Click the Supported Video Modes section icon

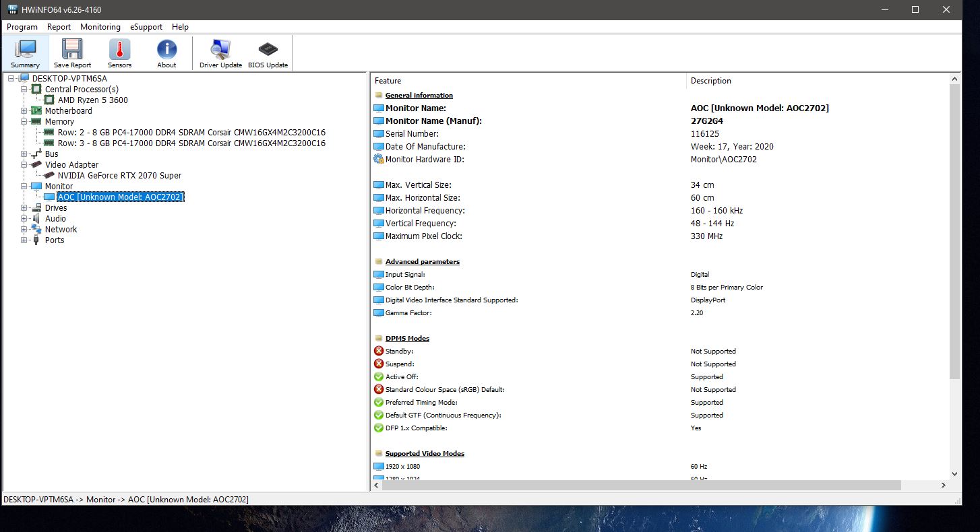tap(379, 453)
